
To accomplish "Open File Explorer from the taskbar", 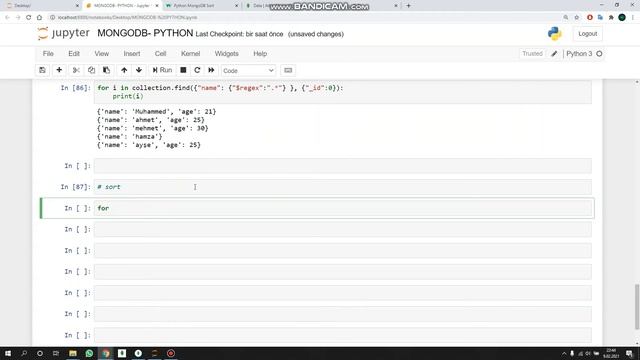I will 73,353.
